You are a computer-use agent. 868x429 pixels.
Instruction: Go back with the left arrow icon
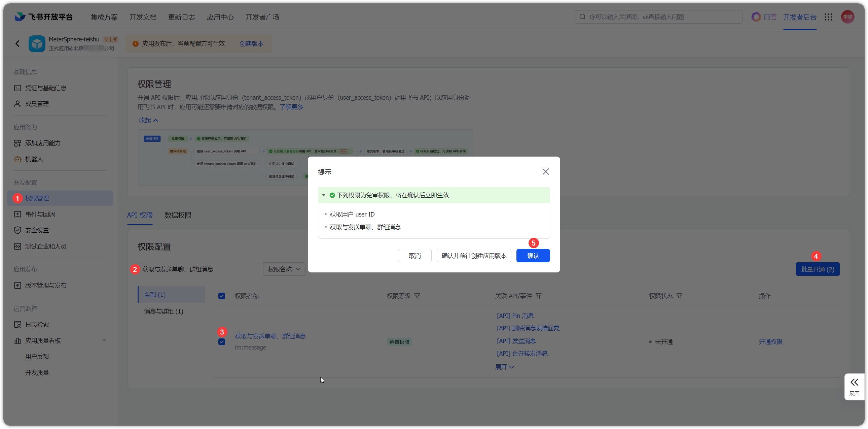(17, 43)
